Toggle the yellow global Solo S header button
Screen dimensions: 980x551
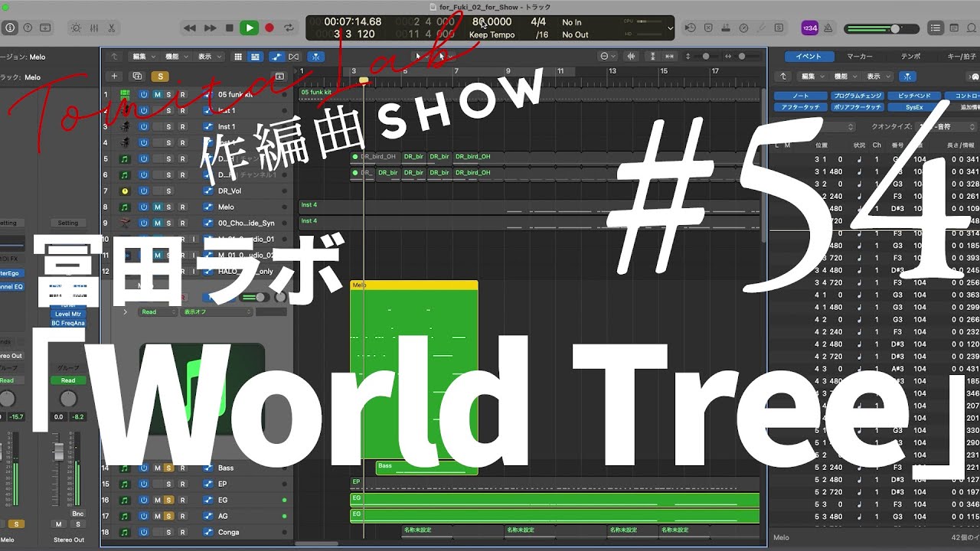coord(160,76)
